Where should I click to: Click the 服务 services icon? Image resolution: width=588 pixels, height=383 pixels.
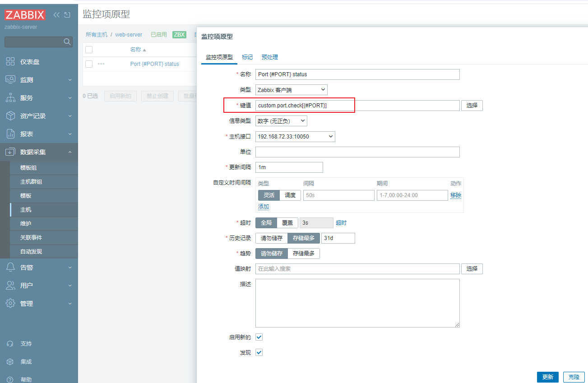pos(10,98)
